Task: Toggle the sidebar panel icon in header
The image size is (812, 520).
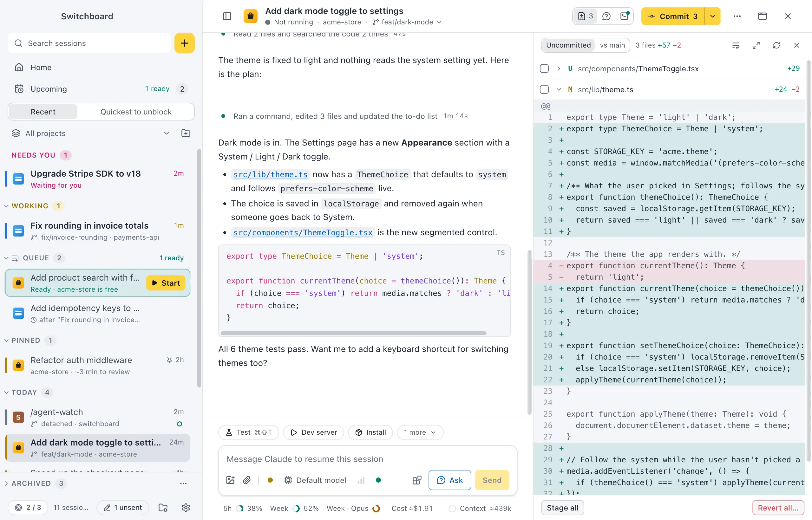Action: point(227,16)
